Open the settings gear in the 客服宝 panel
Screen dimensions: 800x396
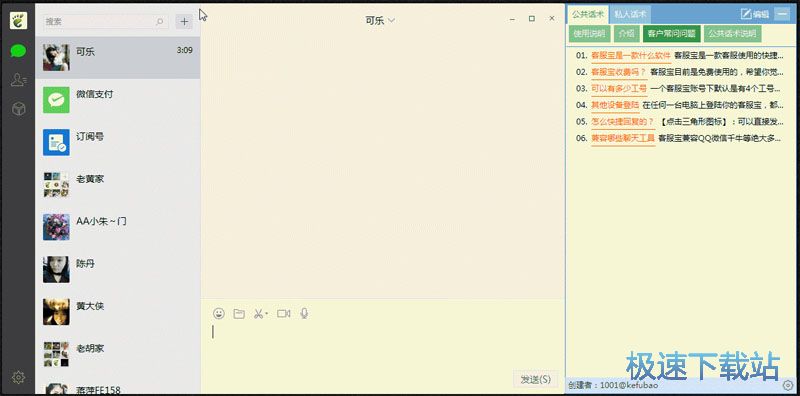(788, 385)
